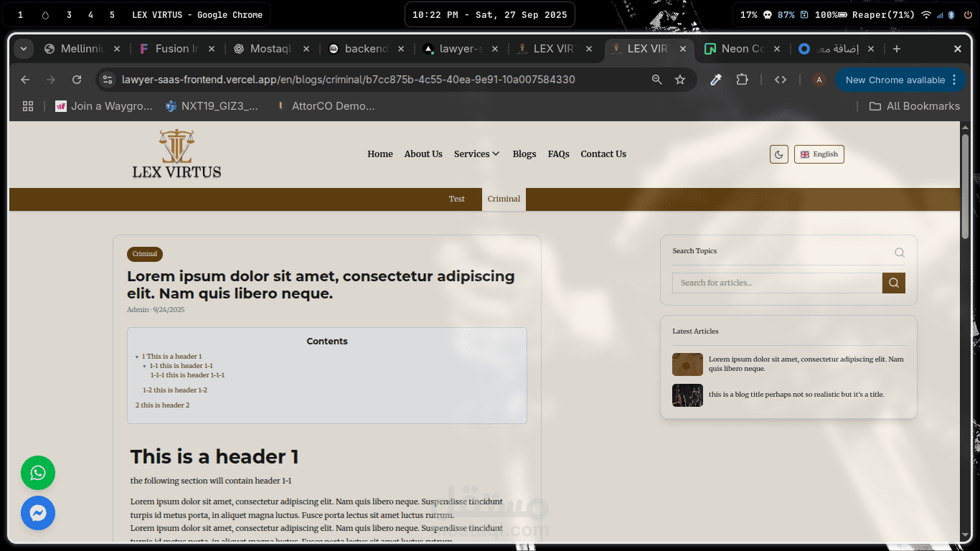Image resolution: width=980 pixels, height=551 pixels.
Task: Open the Extensions puzzle-piece menu
Action: pyautogui.click(x=743, y=80)
